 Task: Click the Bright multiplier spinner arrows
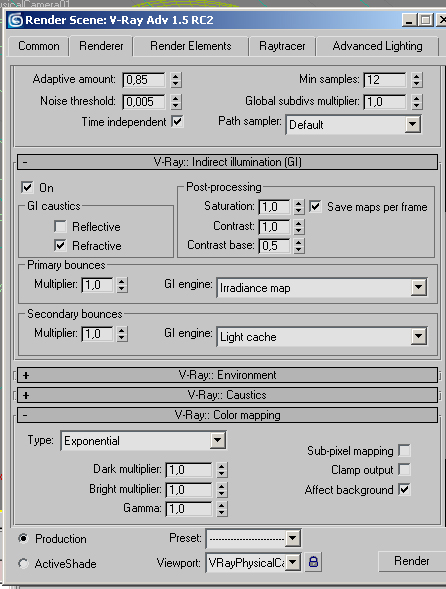click(222, 489)
